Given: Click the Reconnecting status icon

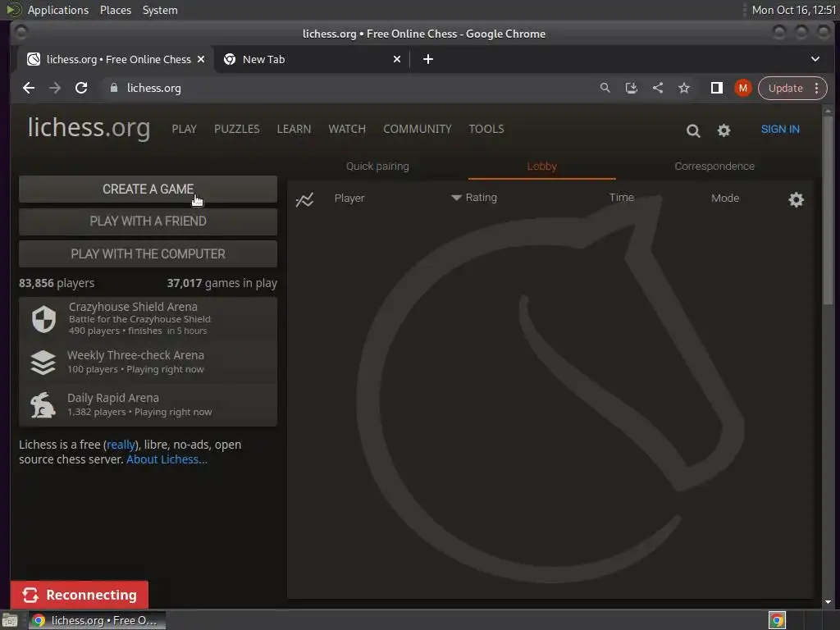Looking at the screenshot, I should [30, 595].
